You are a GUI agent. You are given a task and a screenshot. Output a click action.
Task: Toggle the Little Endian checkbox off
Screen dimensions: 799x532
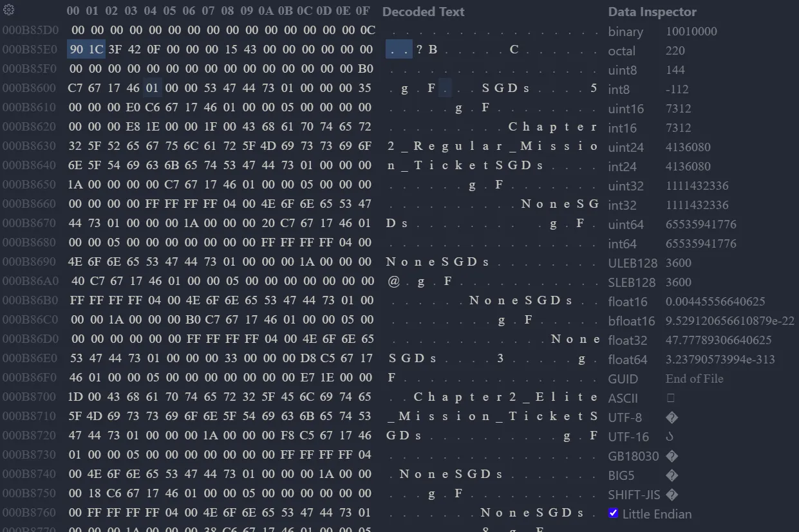click(614, 513)
